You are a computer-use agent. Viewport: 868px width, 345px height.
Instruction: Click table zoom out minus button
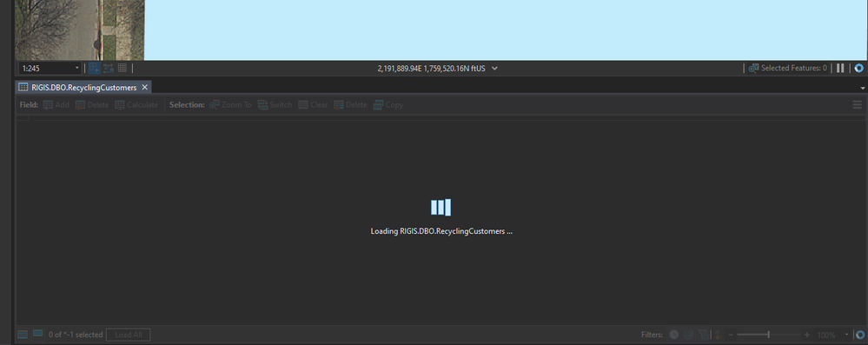coord(731,335)
